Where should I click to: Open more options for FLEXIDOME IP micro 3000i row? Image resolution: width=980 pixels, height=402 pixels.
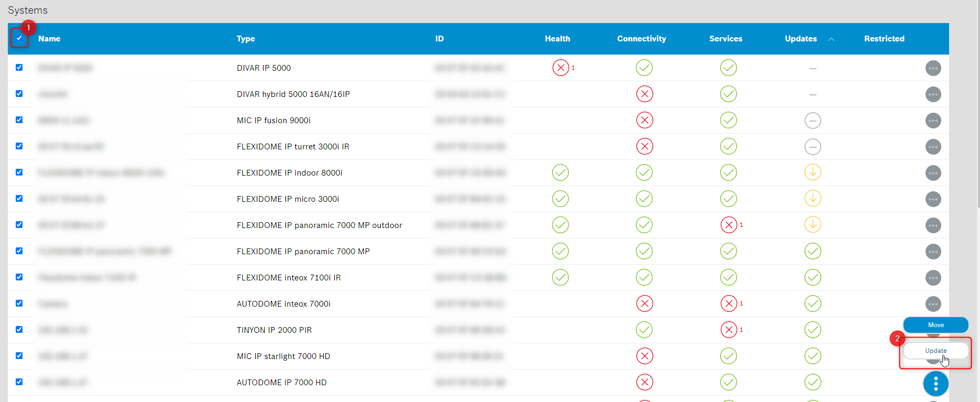click(933, 199)
